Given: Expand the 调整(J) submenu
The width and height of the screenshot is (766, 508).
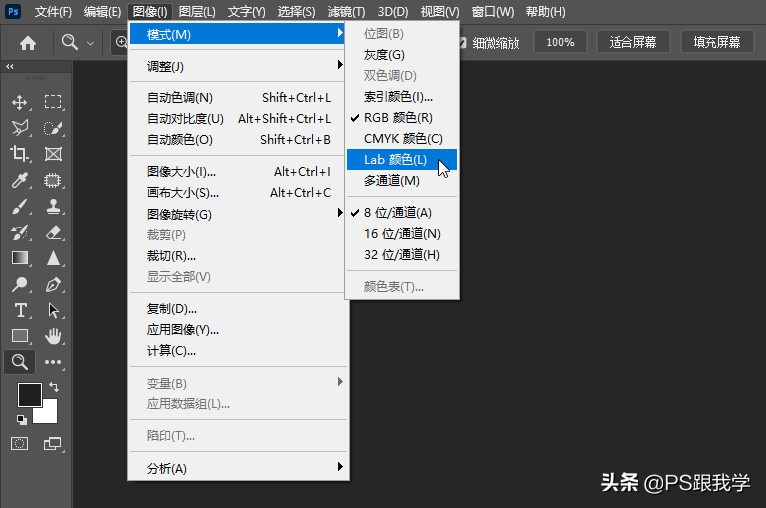Looking at the screenshot, I should [x=239, y=66].
